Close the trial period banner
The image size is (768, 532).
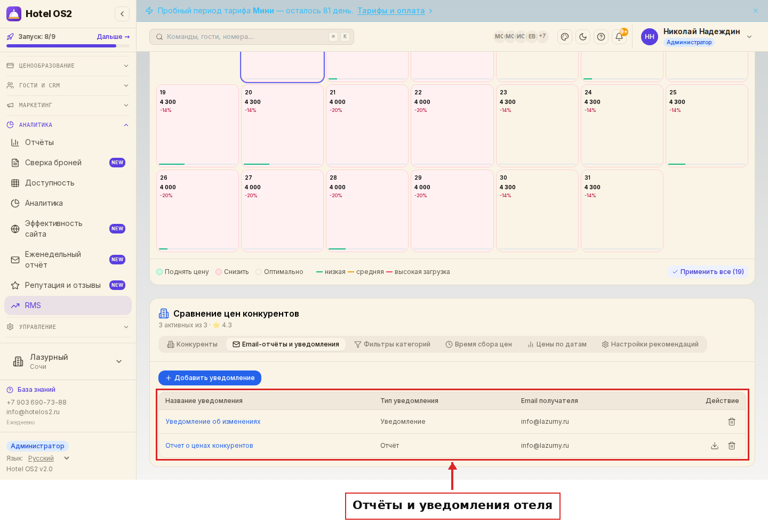[756, 11]
